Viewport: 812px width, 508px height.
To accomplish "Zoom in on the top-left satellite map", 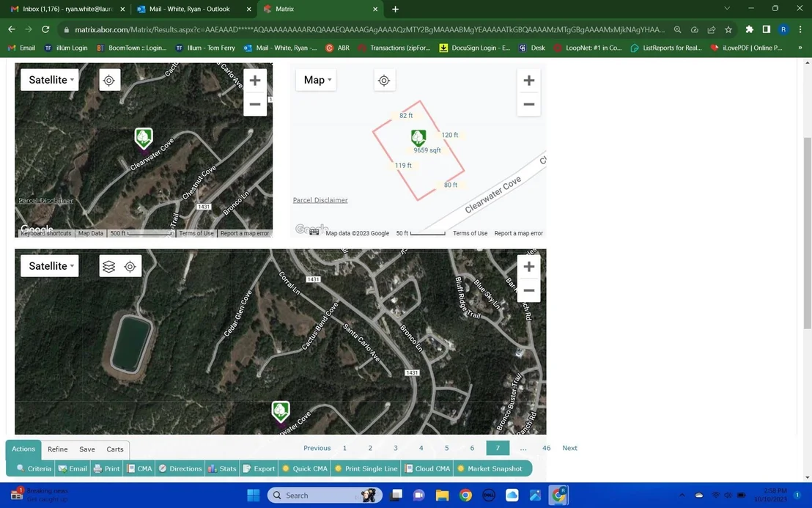I will pos(255,80).
